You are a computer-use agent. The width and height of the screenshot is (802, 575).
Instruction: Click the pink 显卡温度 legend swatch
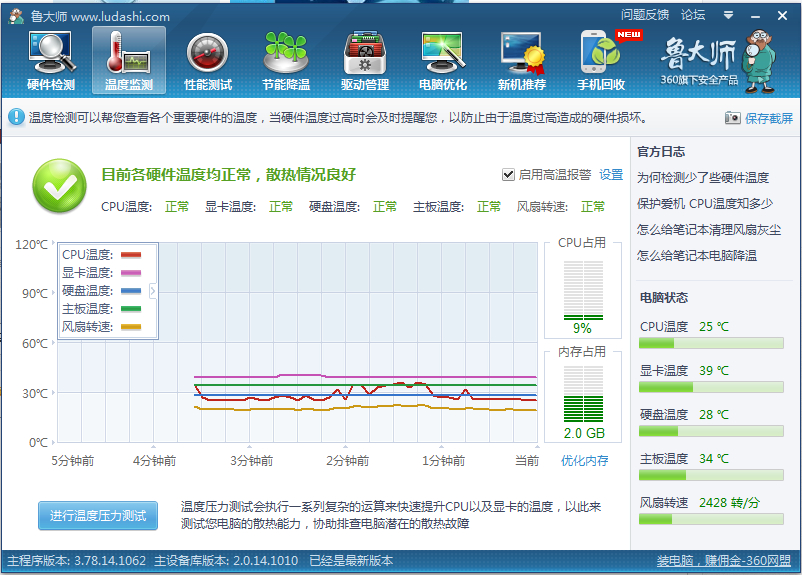131,273
